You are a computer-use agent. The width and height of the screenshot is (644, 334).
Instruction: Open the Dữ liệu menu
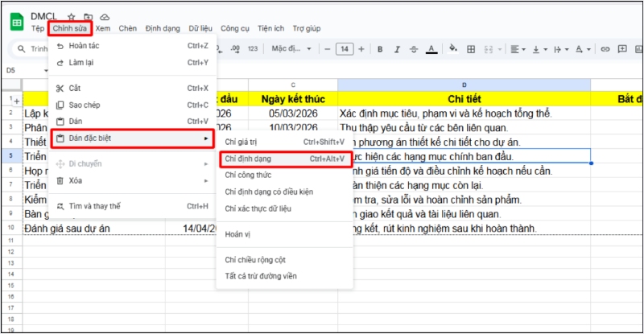[200, 28]
